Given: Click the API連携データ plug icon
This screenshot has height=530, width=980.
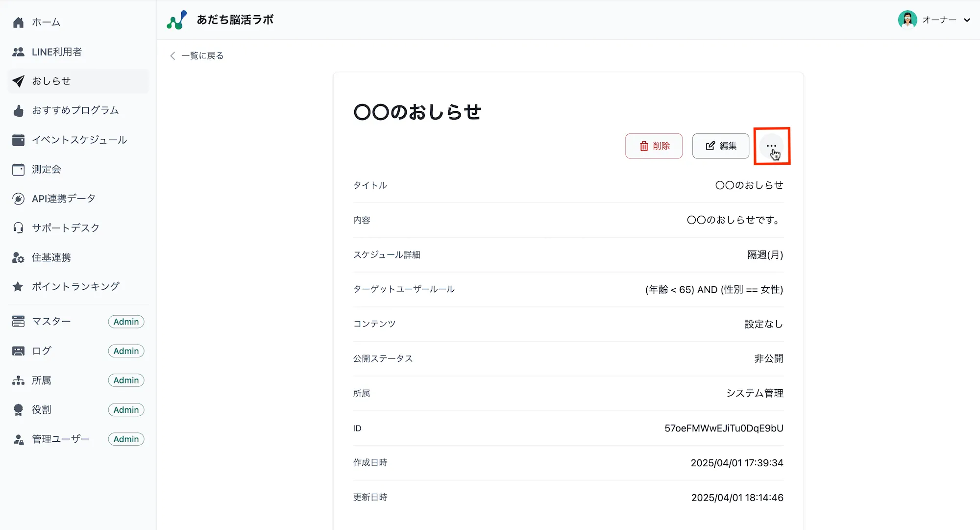Looking at the screenshot, I should tap(18, 199).
